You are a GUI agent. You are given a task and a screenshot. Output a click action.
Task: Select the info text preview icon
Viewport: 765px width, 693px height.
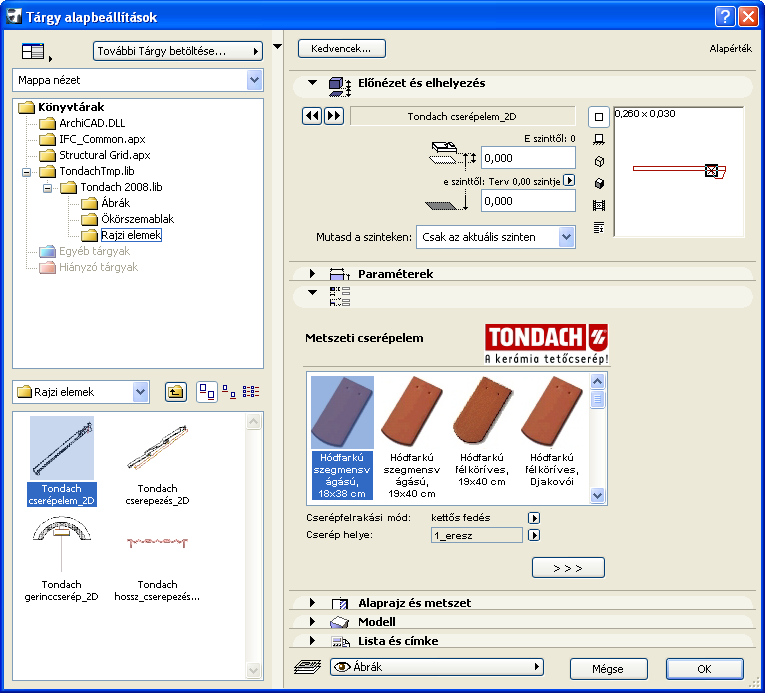(599, 227)
